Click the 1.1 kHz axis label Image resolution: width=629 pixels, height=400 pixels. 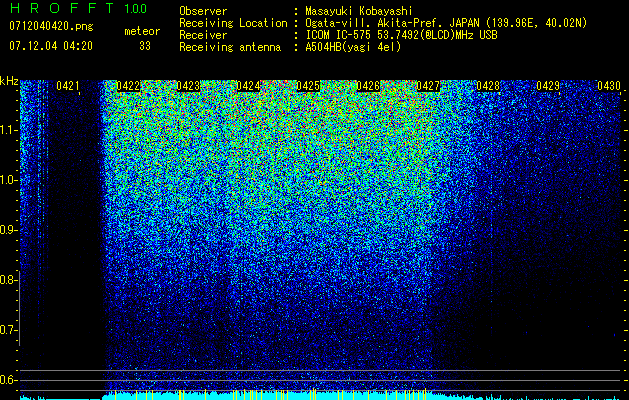click(x=8, y=130)
